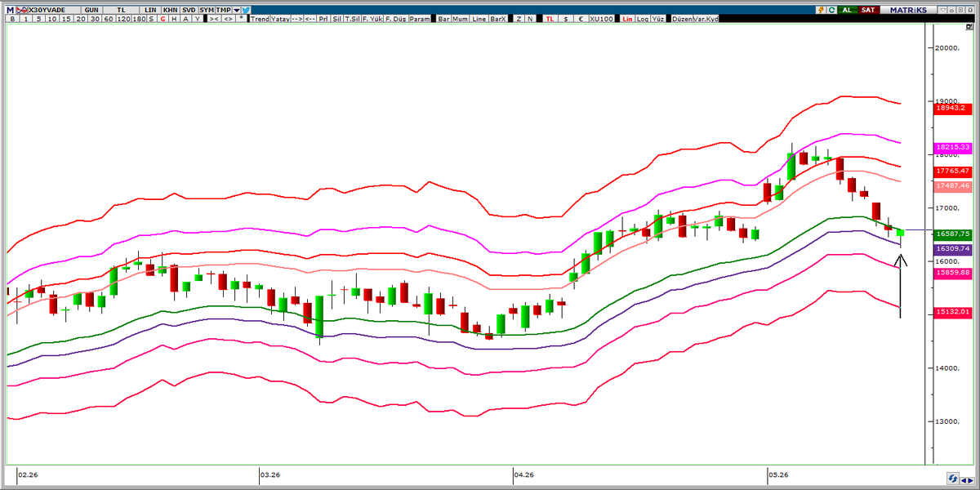
Task: Click the <> expand chart icon
Action: [x=228, y=19]
